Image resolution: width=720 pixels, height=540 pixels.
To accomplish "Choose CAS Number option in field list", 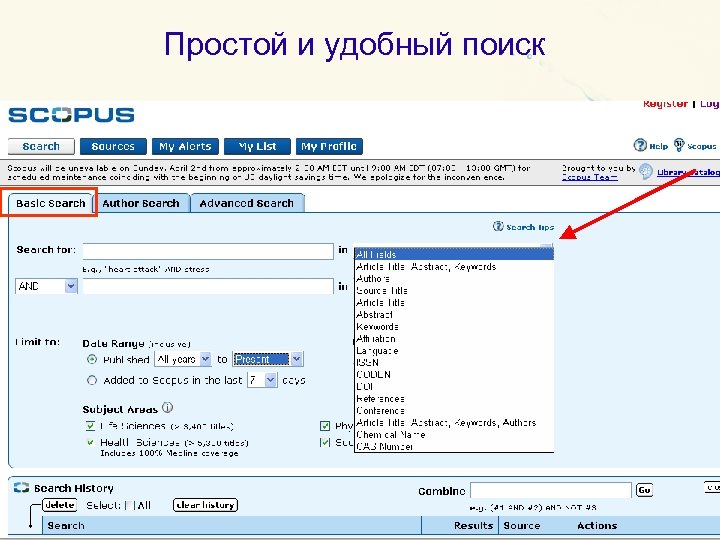I will 454,446.
